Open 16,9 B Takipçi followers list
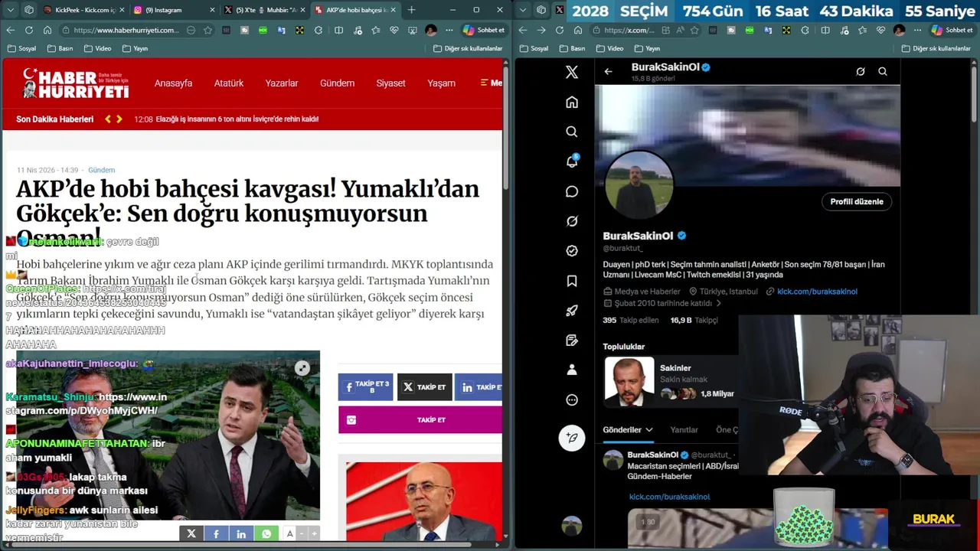 click(x=694, y=320)
